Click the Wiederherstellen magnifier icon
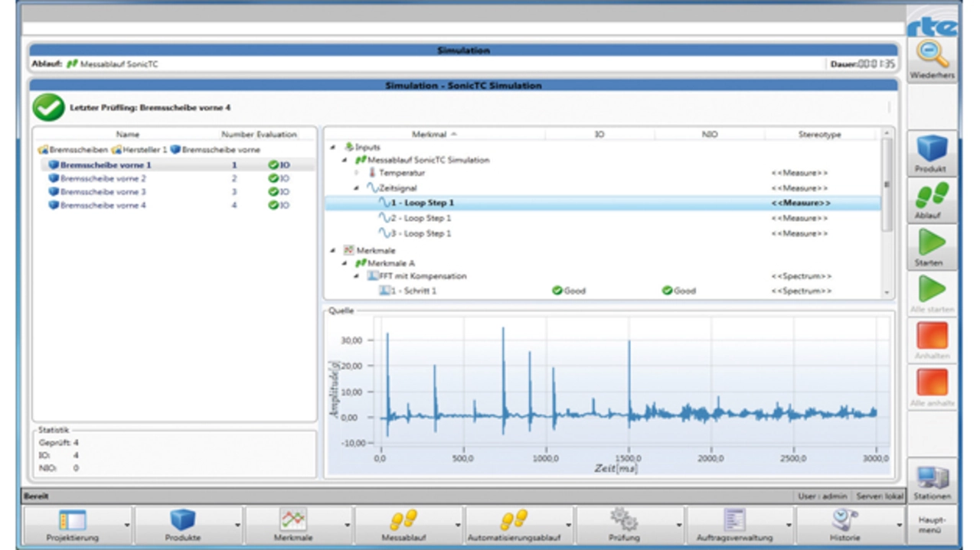 (932, 55)
